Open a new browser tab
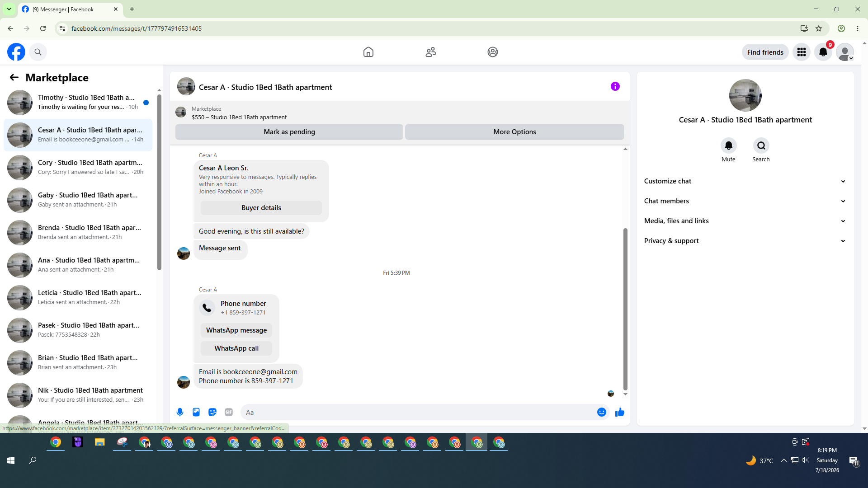 (x=132, y=9)
